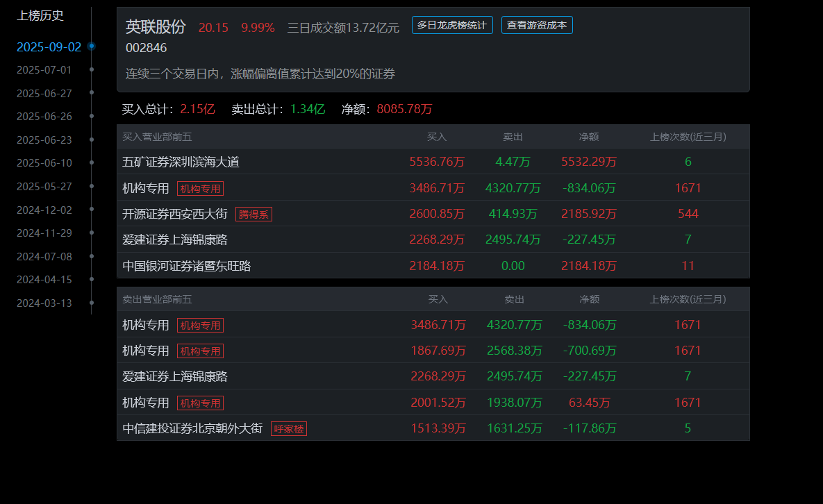Open 爱建证券上海锦康路 in sell list
The height and width of the screenshot is (504, 823).
pos(175,376)
